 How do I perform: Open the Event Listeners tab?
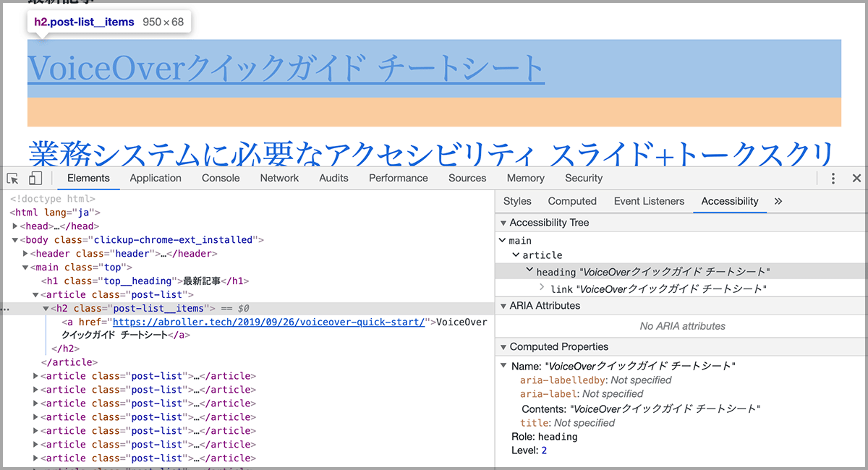649,201
